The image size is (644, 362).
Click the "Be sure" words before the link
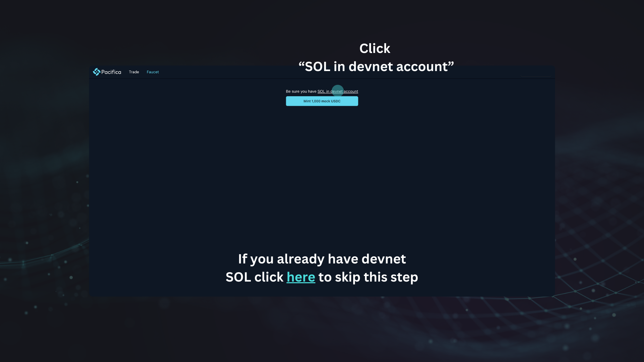coord(292,92)
